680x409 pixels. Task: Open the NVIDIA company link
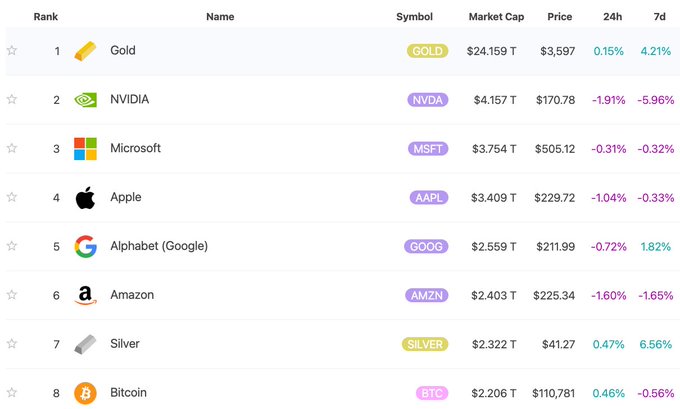(129, 99)
